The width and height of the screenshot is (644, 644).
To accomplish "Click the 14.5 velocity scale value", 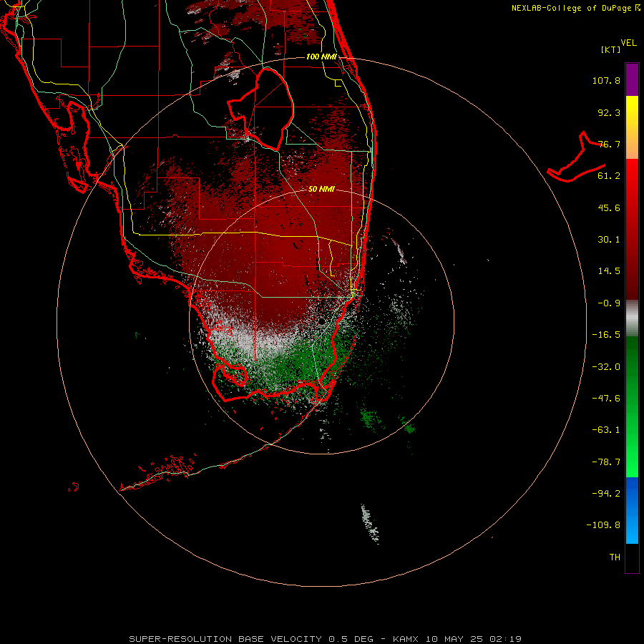I will click(x=609, y=271).
